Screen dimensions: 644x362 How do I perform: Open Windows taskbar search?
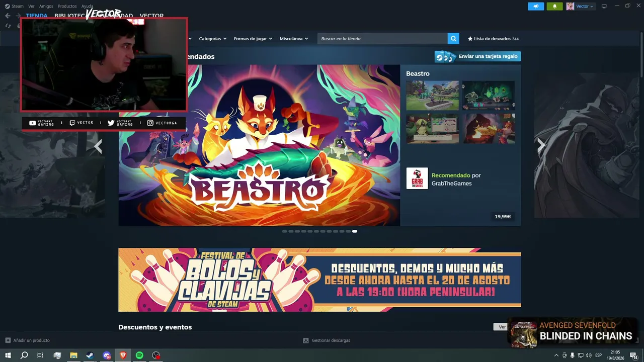[x=24, y=355]
